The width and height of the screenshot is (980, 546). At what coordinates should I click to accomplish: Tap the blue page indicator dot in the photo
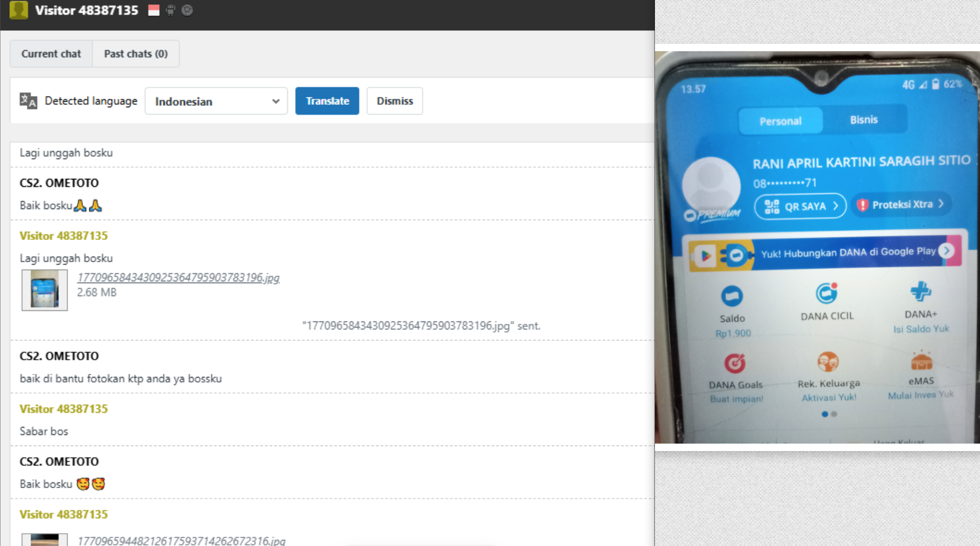point(825,415)
